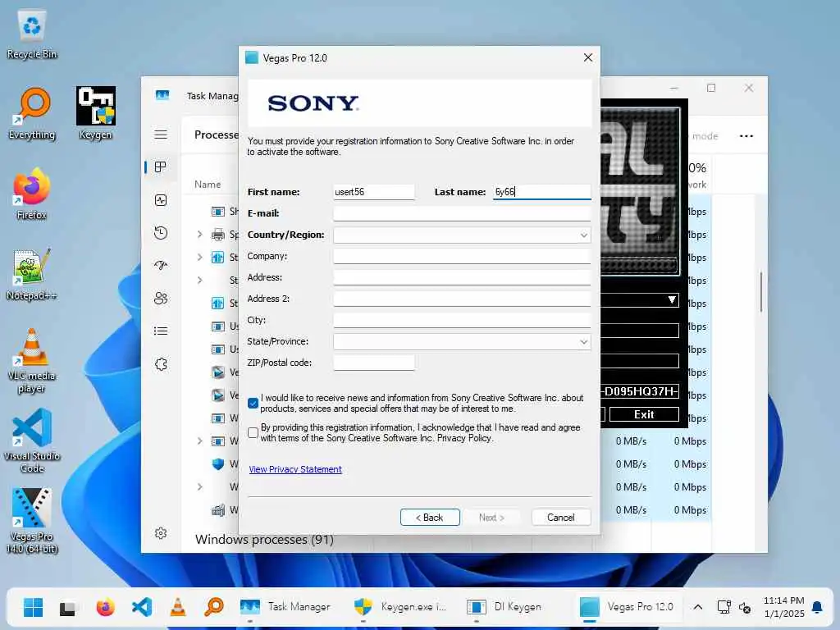
Task: Click the Cancel button in Vegas dialog
Action: coord(561,518)
